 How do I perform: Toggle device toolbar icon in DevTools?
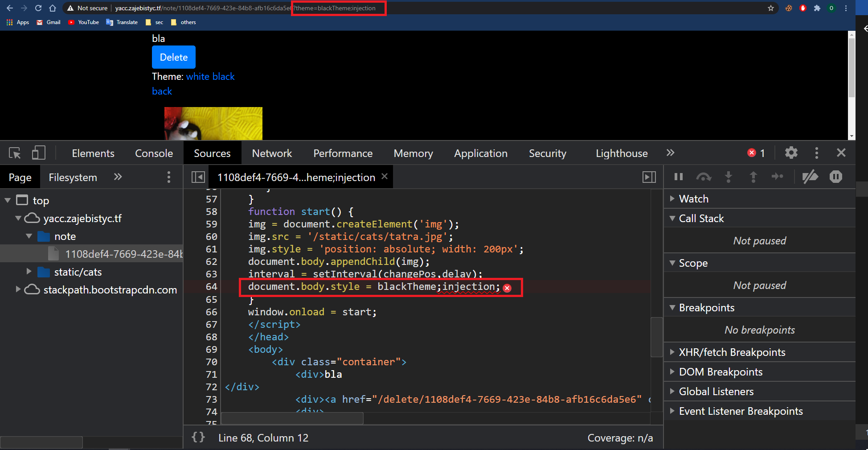[39, 153]
